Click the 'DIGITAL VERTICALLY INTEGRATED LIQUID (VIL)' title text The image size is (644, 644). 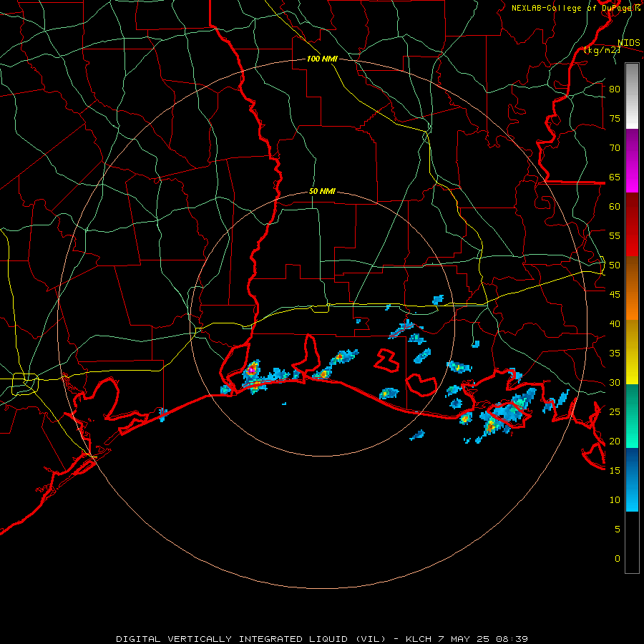(x=251, y=639)
